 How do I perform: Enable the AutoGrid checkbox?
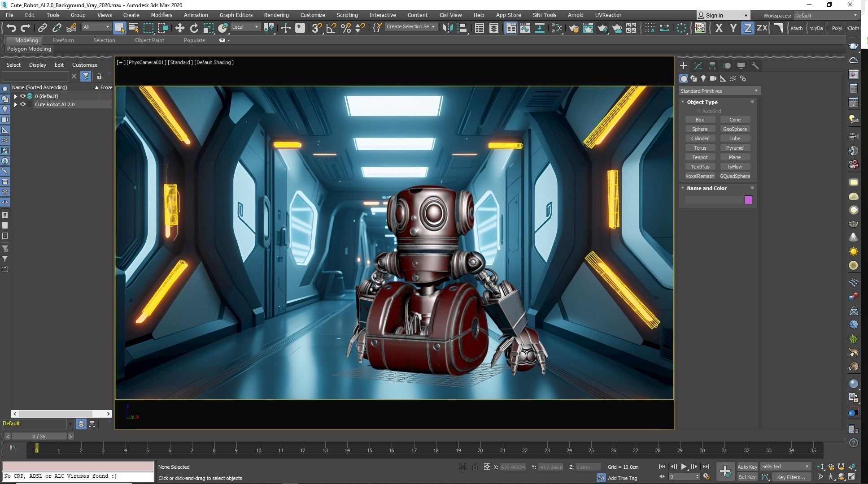pos(698,111)
